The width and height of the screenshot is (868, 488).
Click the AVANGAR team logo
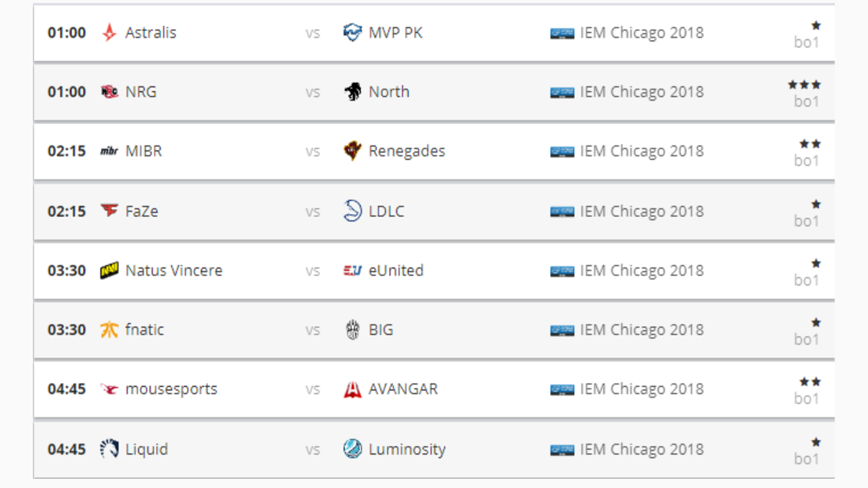353,389
